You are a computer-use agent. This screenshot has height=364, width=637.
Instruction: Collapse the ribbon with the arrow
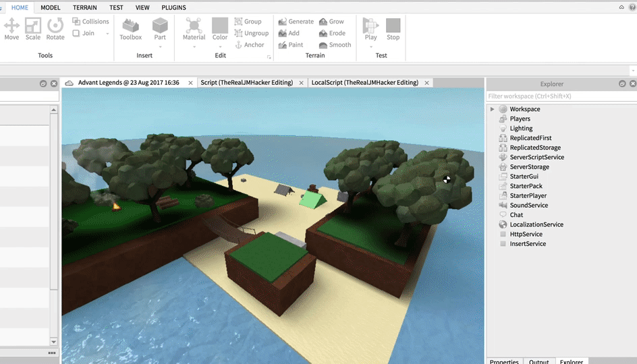tap(621, 7)
